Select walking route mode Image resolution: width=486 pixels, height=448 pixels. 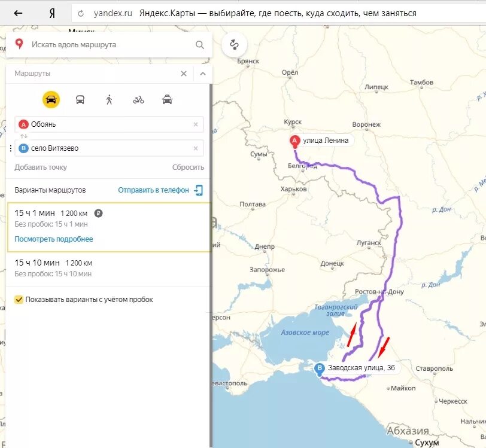click(109, 100)
